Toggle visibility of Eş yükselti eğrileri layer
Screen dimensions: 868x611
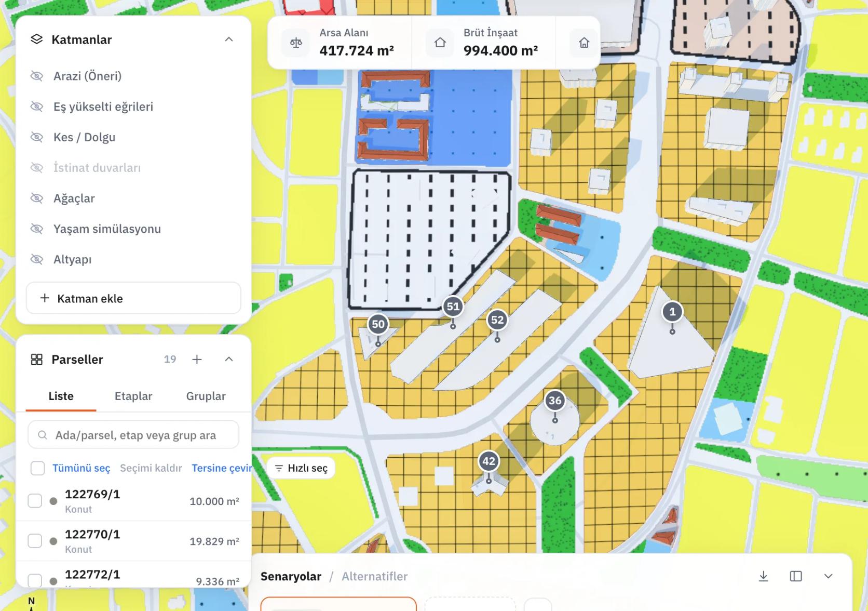click(36, 107)
